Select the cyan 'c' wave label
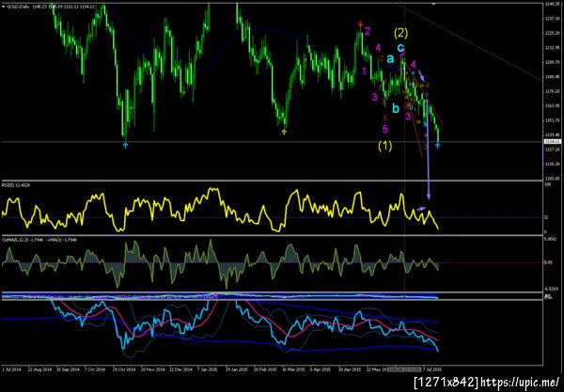 400,47
